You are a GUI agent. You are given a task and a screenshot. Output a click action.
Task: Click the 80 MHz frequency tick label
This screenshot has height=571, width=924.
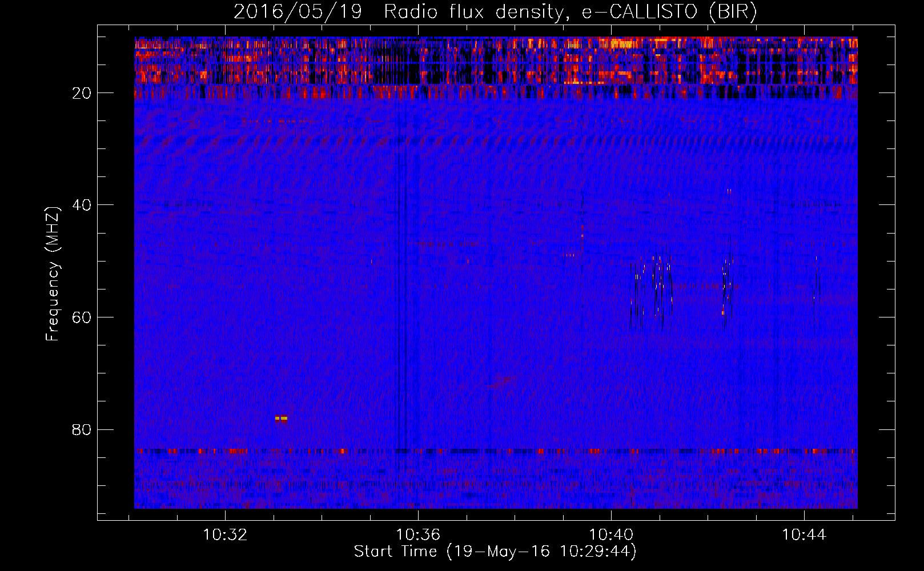pyautogui.click(x=82, y=429)
